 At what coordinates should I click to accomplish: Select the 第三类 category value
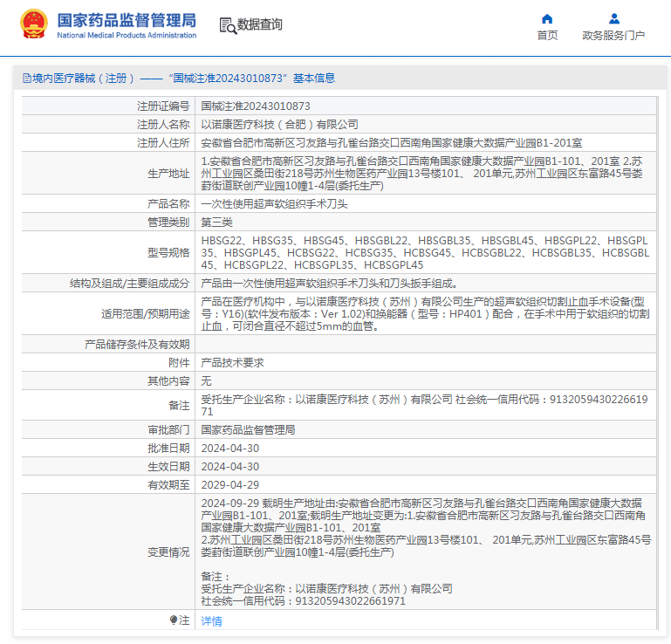tap(217, 222)
